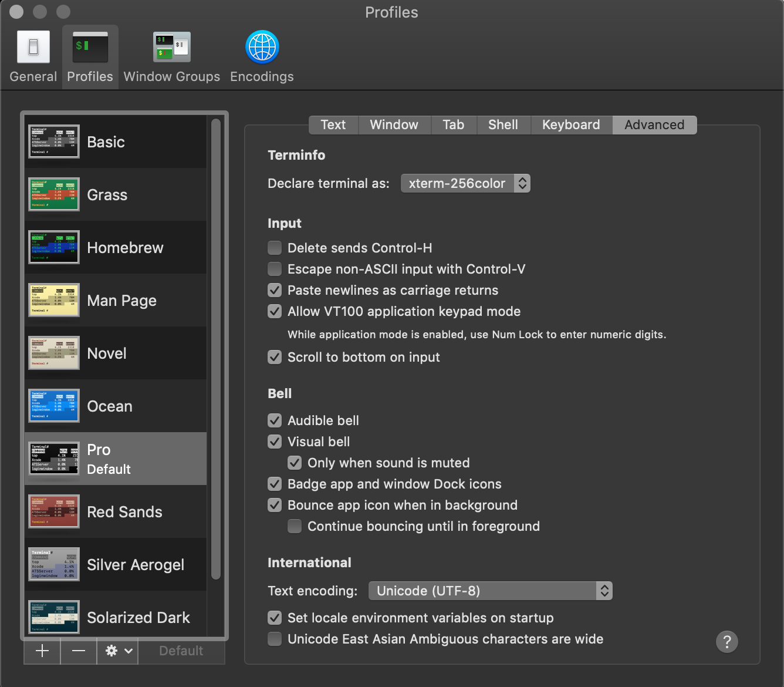Open the gear action menu
This screenshot has width=784, height=687.
click(118, 651)
